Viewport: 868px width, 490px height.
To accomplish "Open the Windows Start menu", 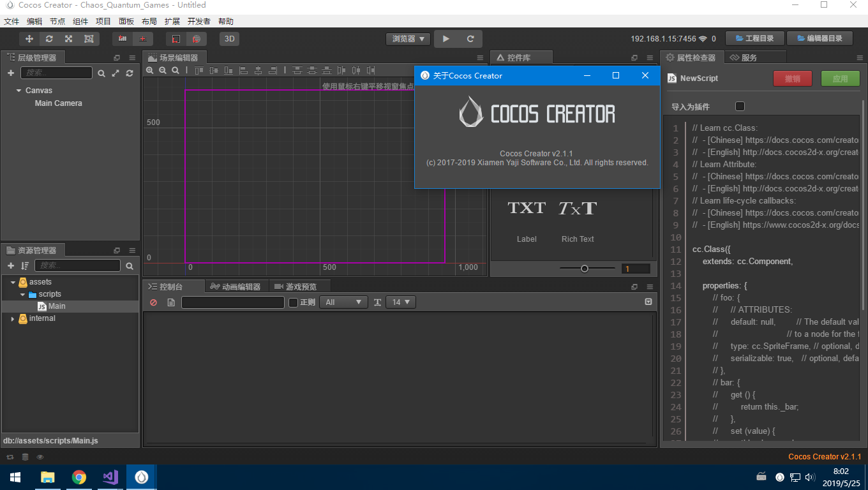I will pos(15,477).
